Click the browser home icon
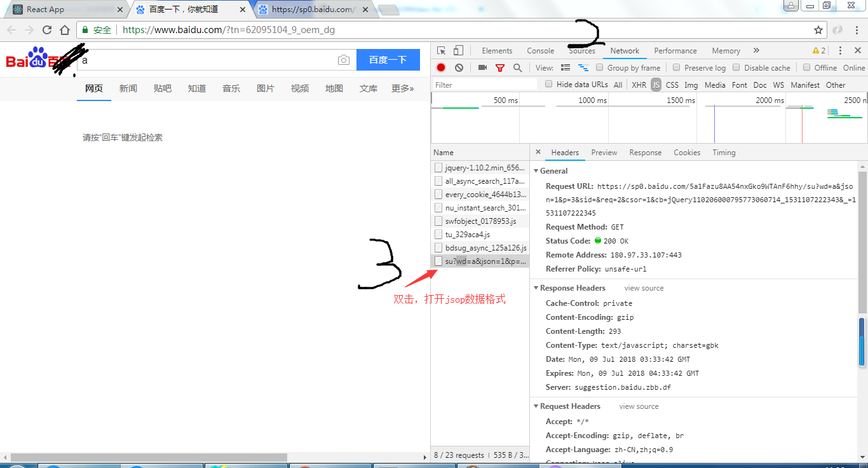This screenshot has height=468, width=868. pyautogui.click(x=65, y=30)
